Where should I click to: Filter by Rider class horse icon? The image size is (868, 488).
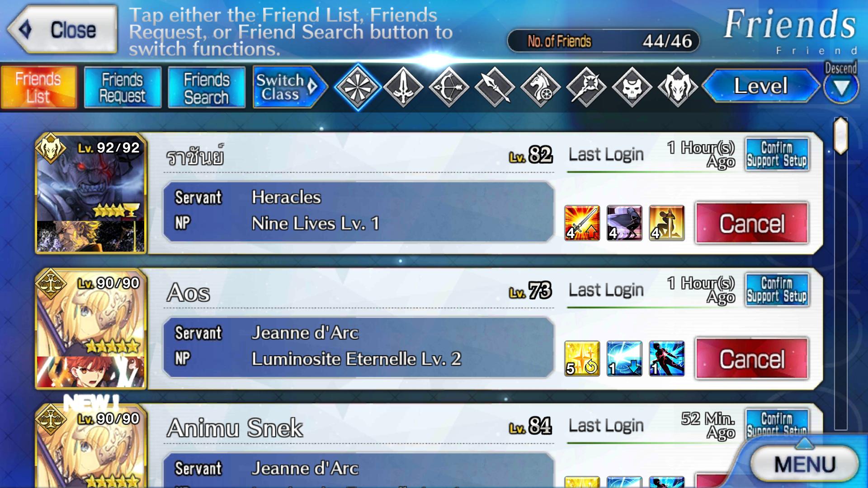pyautogui.click(x=541, y=87)
